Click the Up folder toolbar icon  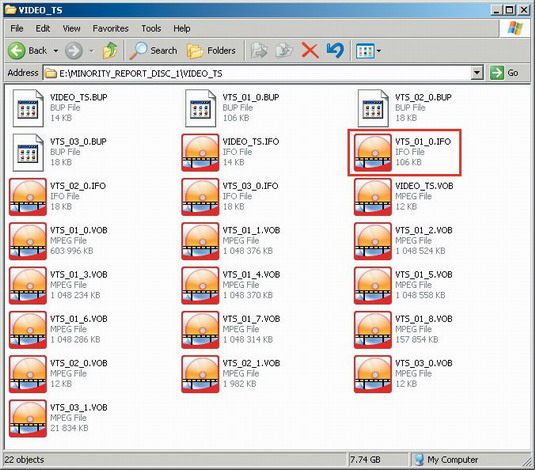pos(110,51)
